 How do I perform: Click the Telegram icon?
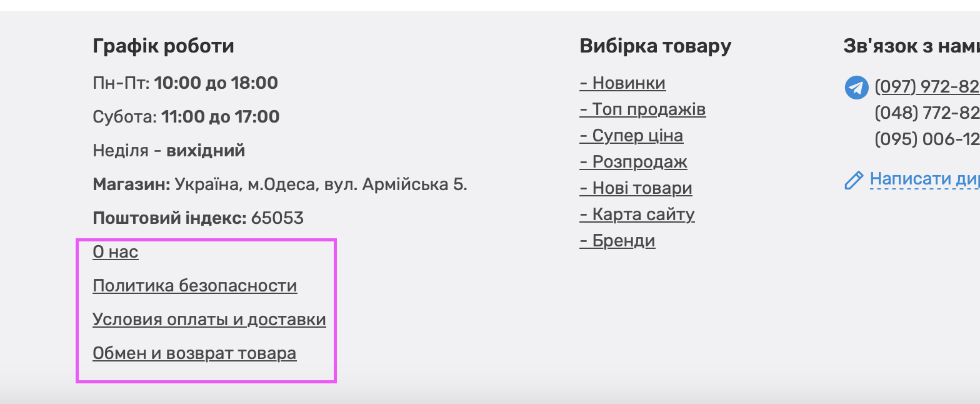856,88
